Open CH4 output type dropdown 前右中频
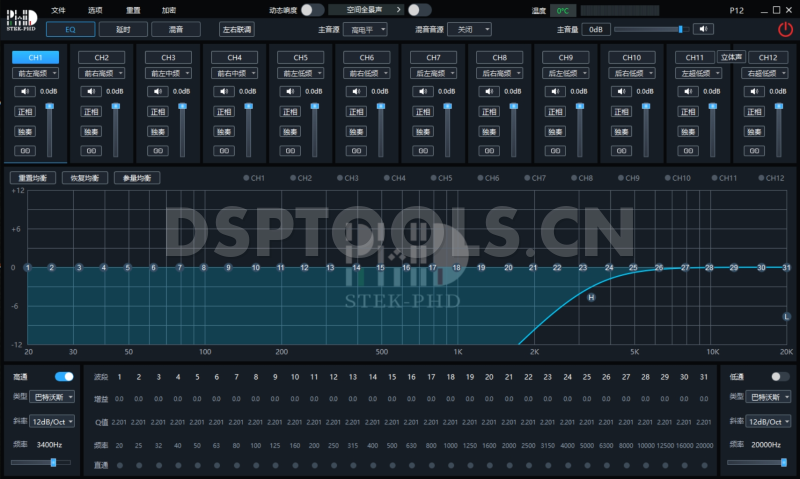Viewport: 800px width, 479px height. [234, 73]
